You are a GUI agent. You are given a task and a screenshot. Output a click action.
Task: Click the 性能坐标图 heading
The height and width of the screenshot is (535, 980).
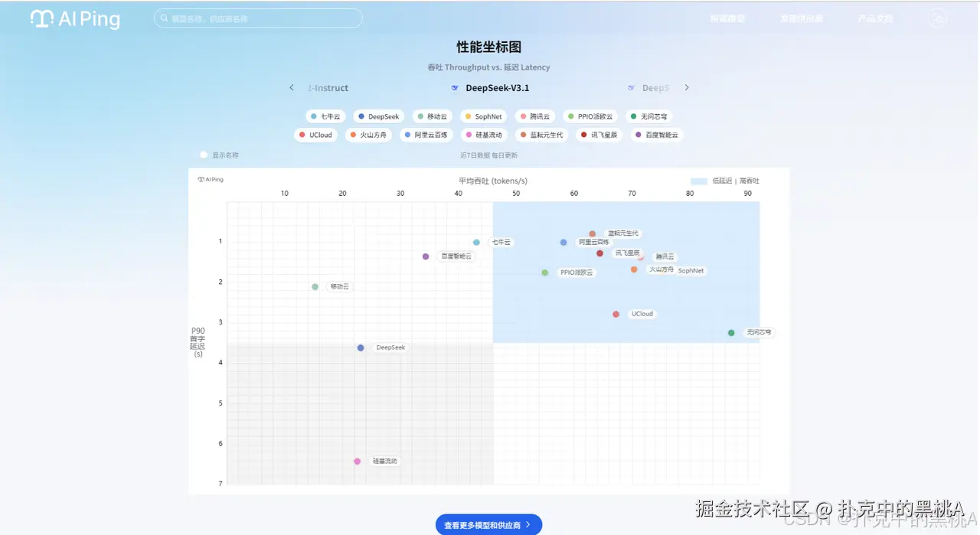(x=489, y=47)
